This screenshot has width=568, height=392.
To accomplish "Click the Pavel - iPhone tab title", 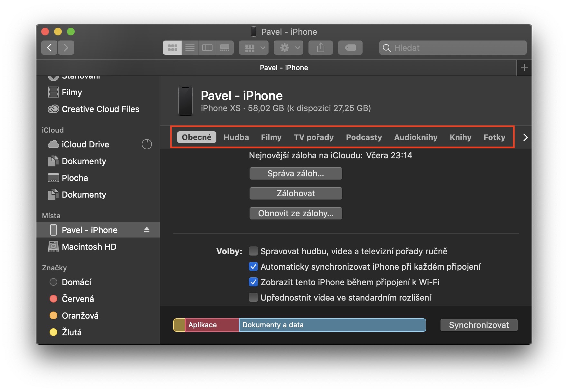I will click(284, 68).
